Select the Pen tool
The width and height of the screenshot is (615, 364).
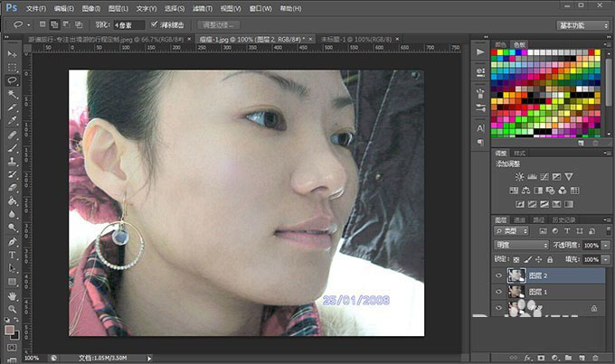click(x=13, y=242)
